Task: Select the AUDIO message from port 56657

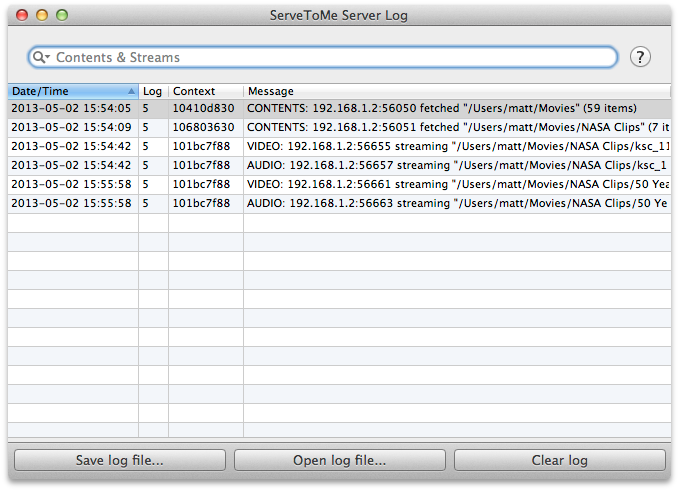Action: 458,165
